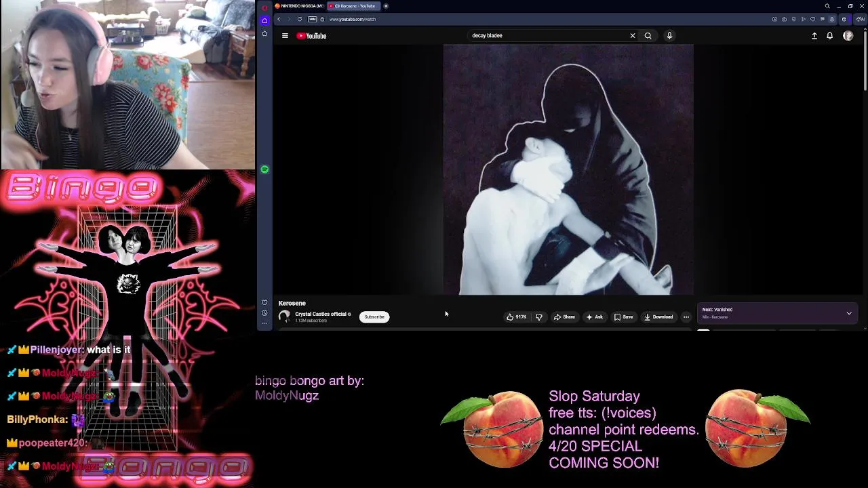Open the sidebar history clock icon
868x488 pixels.
264,313
